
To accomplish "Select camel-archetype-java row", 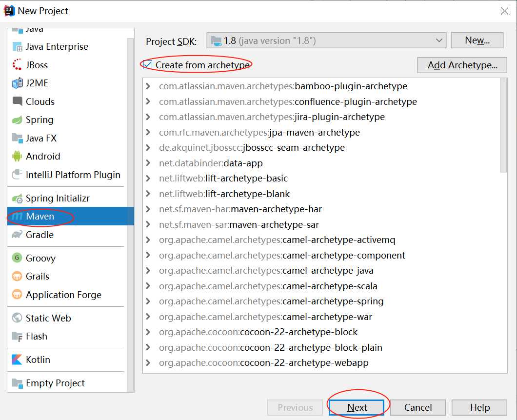I will click(322, 271).
